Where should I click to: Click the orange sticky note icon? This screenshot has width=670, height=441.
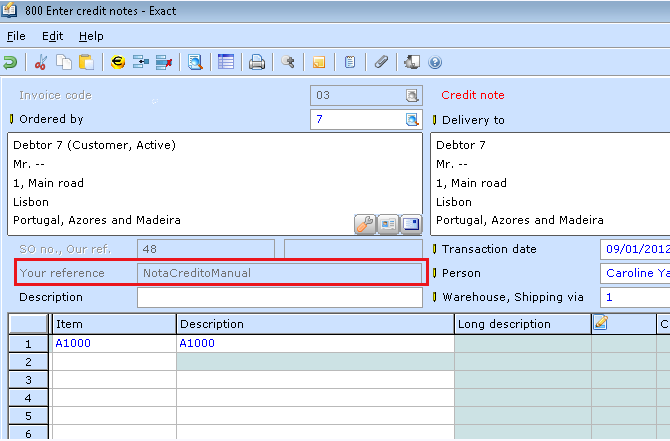pyautogui.click(x=319, y=62)
